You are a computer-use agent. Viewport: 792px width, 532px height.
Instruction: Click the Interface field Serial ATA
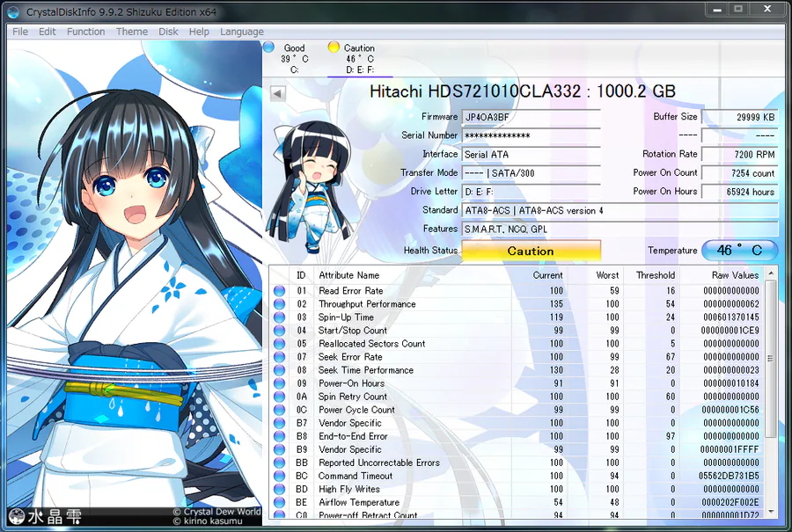click(531, 155)
